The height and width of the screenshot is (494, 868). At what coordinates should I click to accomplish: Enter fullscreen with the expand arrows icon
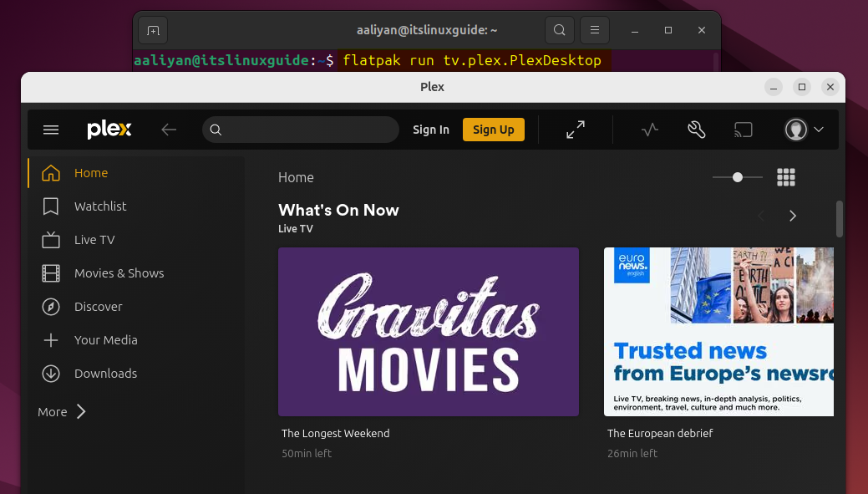click(576, 130)
